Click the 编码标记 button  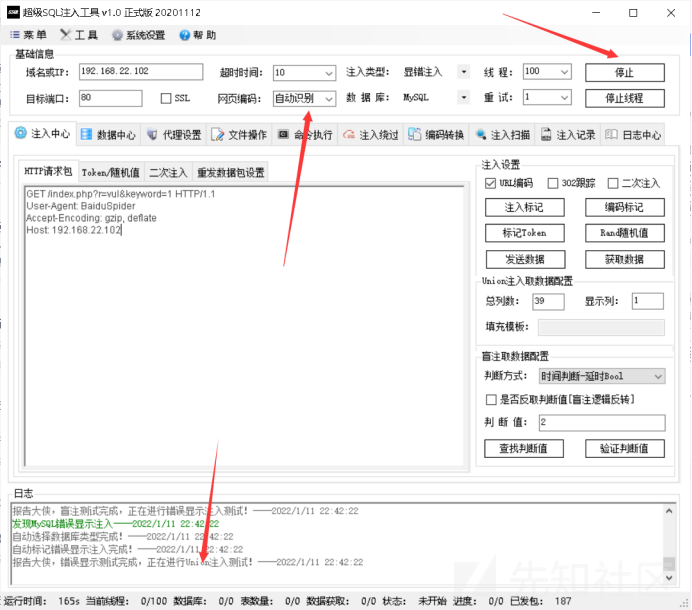624,207
